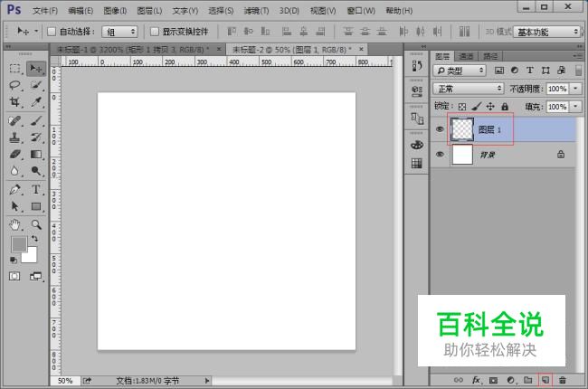
Task: Reset default foreground and background colors
Action: (14, 260)
